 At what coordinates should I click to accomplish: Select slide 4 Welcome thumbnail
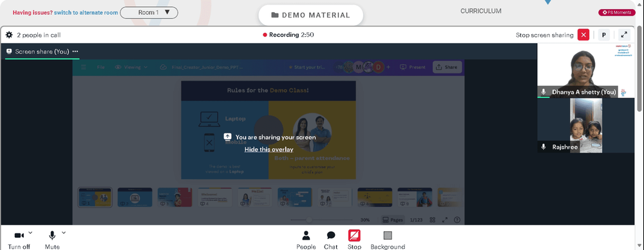point(215,197)
